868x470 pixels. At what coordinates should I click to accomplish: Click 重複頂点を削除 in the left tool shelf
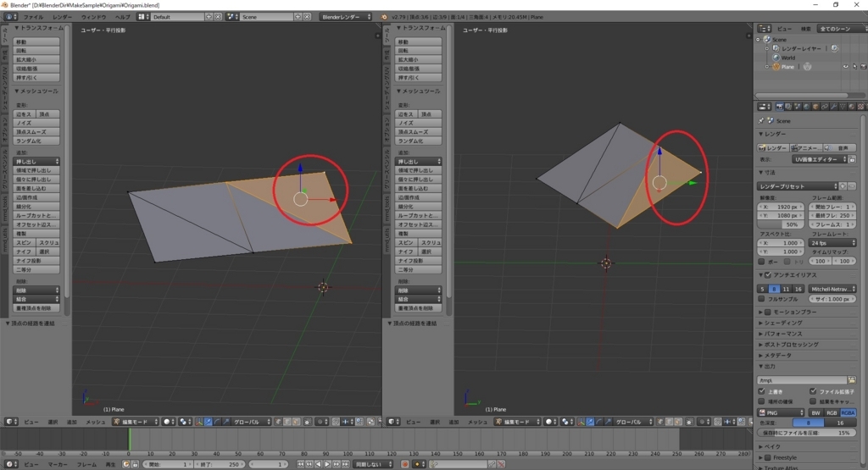[36, 308]
